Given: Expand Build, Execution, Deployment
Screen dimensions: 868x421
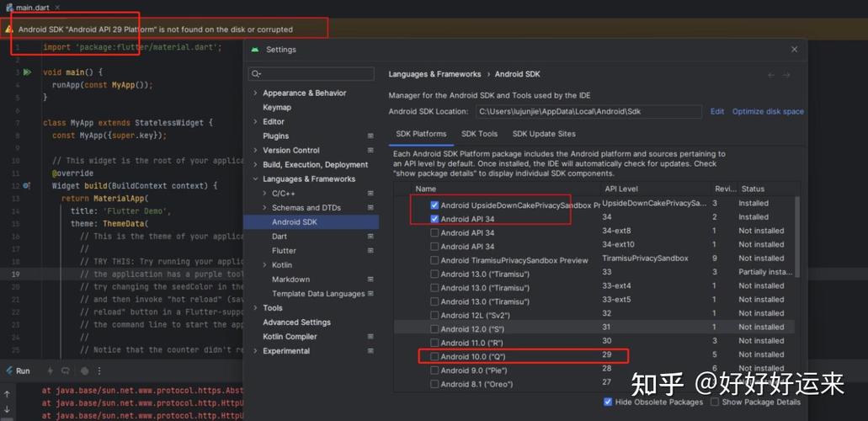Looking at the screenshot, I should point(255,164).
